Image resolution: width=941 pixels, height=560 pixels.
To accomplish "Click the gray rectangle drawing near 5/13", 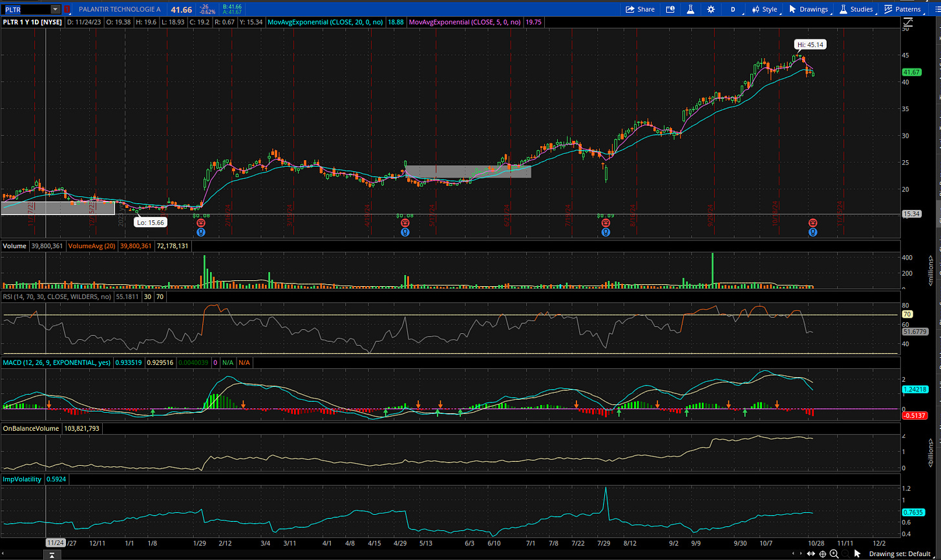I will (x=468, y=172).
